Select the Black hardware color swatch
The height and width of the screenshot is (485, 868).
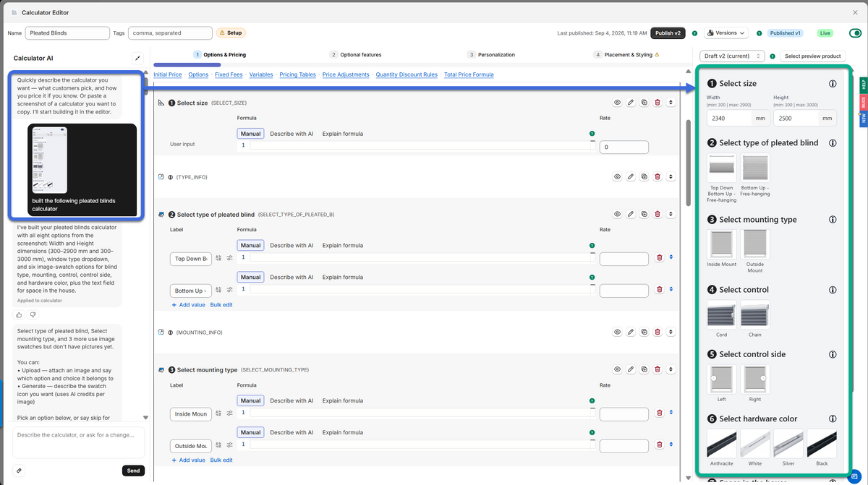[x=822, y=444]
